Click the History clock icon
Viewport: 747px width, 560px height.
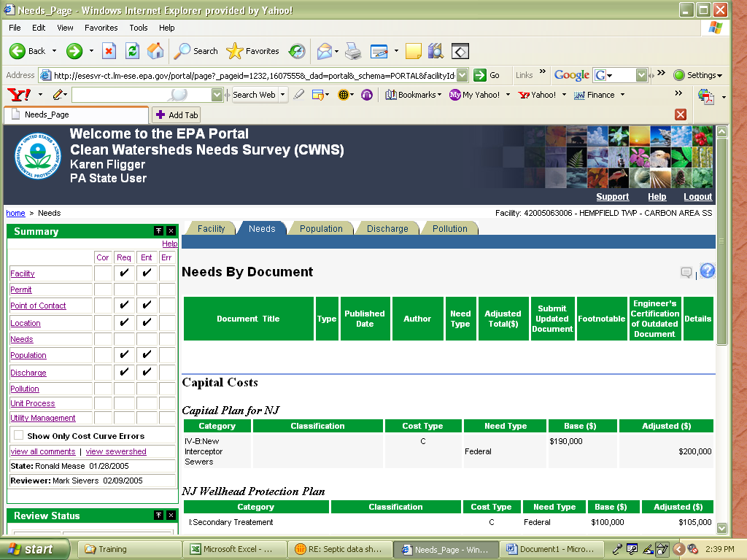pos(298,51)
